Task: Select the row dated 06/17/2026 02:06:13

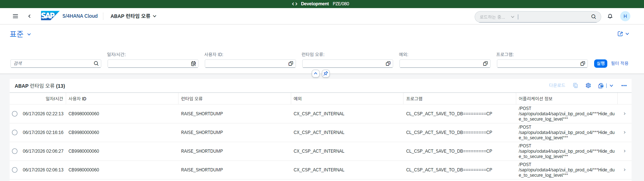Action: pyautogui.click(x=15, y=170)
